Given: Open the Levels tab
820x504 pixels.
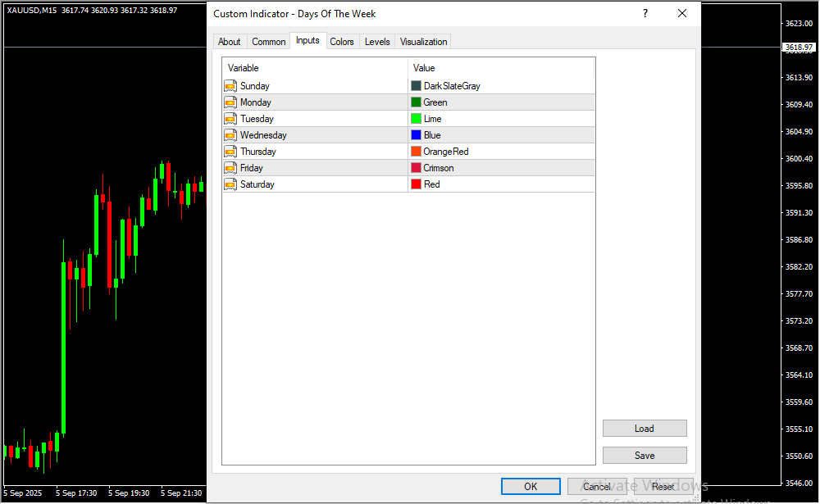Looking at the screenshot, I should click(x=377, y=42).
